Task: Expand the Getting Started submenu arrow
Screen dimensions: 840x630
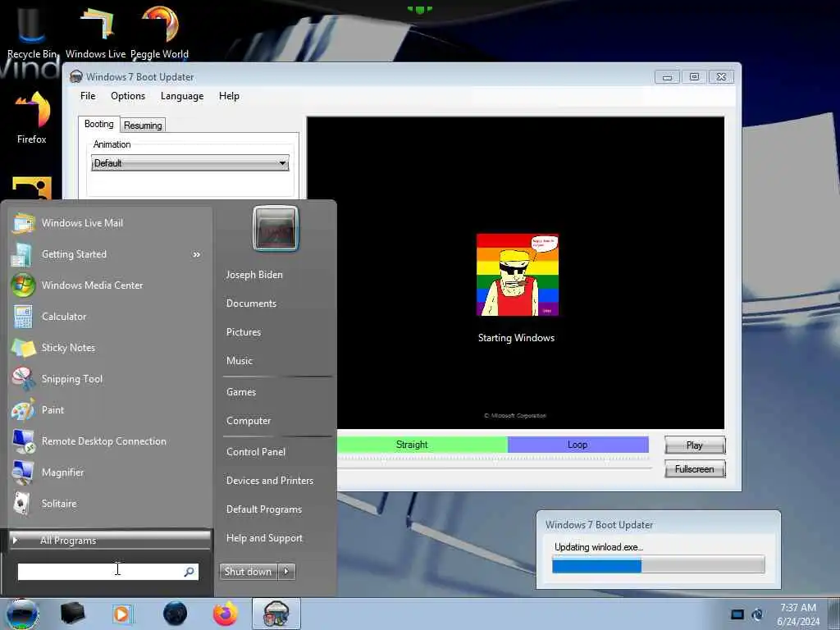Action: coord(197,254)
